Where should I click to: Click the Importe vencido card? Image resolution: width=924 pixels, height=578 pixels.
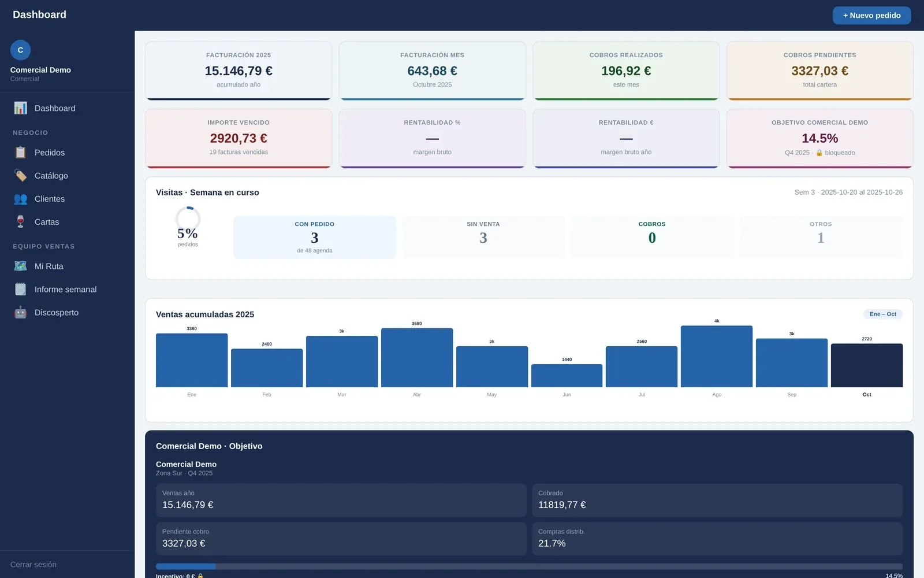point(239,139)
